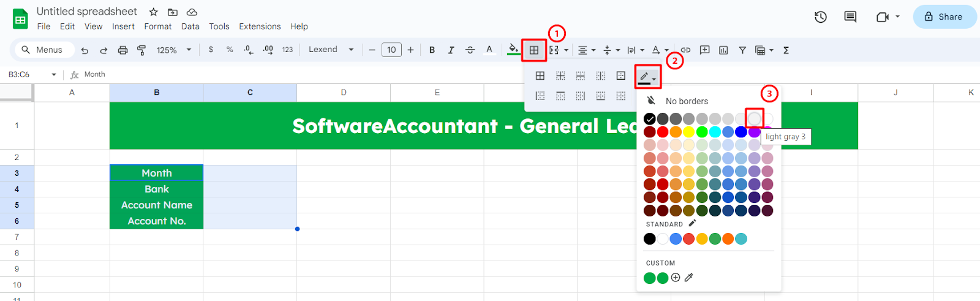Apply right border
The width and height of the screenshot is (980, 301).
point(581,96)
